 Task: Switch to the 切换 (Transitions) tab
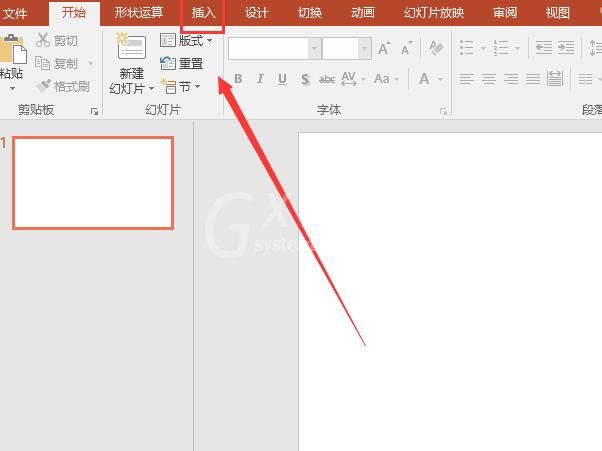(x=310, y=13)
